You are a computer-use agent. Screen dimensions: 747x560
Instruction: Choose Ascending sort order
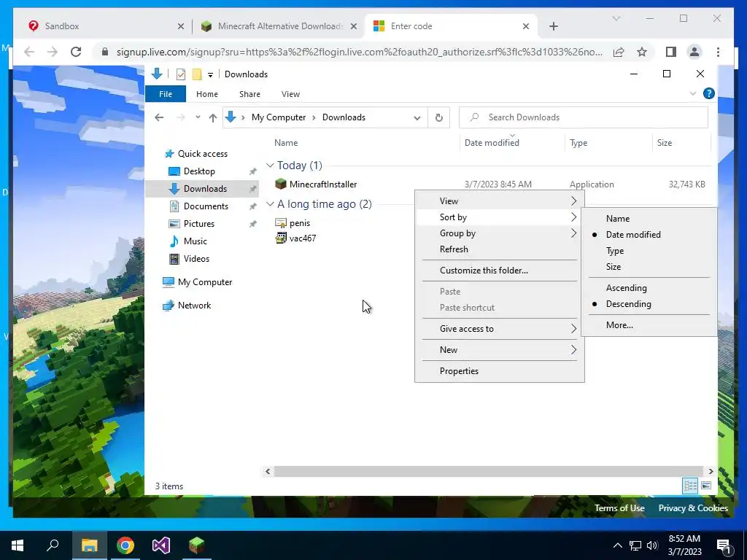tap(649, 288)
